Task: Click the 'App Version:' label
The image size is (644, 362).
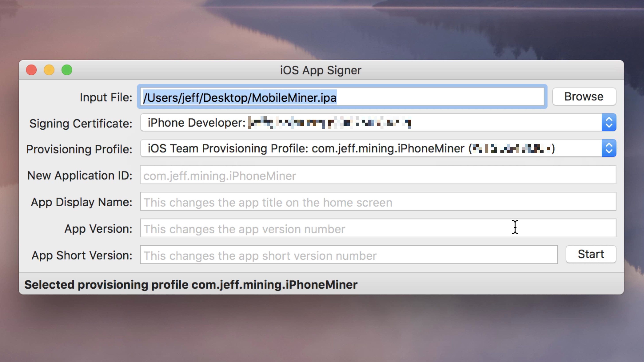Action: tap(98, 229)
